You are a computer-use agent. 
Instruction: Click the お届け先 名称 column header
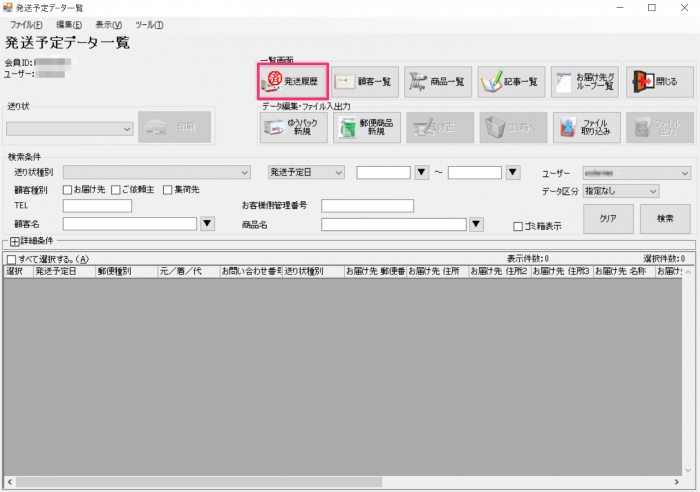click(x=624, y=271)
